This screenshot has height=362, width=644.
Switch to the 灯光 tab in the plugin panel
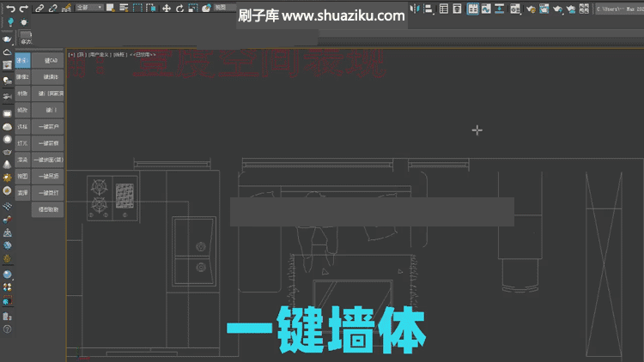[x=22, y=143]
